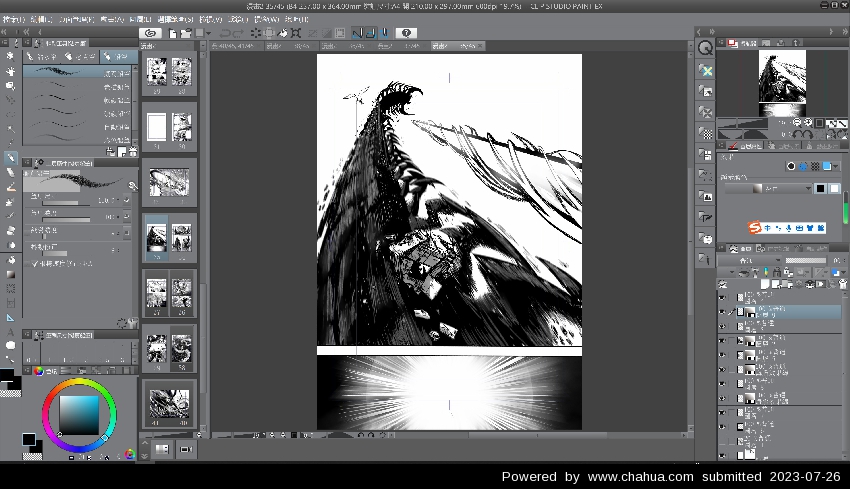850x489 pixels.
Task: Open CLIP STUDIO with the spiral logo button
Action: coord(150,33)
